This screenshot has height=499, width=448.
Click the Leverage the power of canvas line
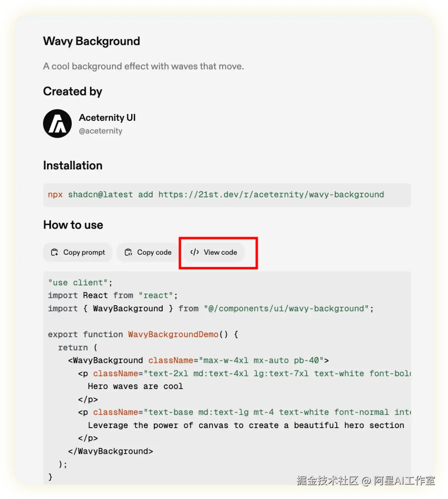[x=246, y=425]
